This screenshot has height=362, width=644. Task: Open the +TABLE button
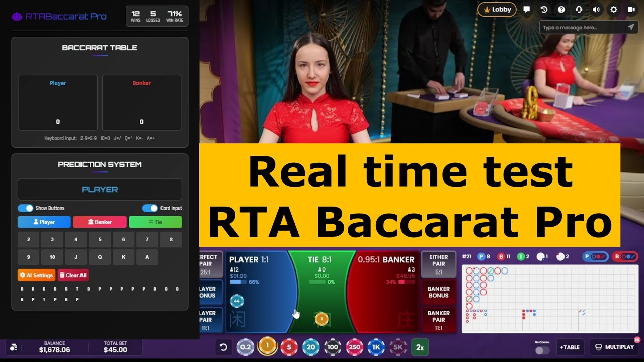(570, 347)
